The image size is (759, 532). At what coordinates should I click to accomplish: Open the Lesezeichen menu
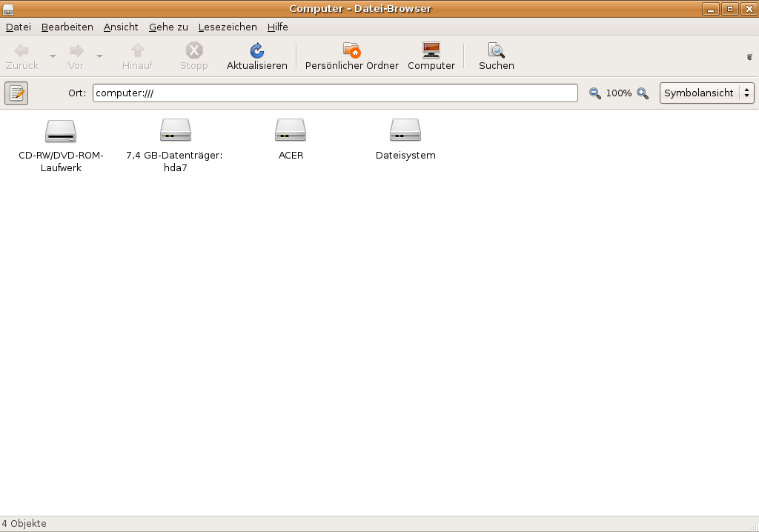[228, 27]
